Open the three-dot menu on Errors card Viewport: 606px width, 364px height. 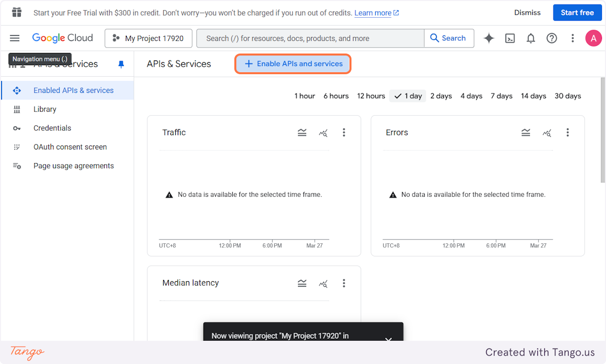(568, 132)
